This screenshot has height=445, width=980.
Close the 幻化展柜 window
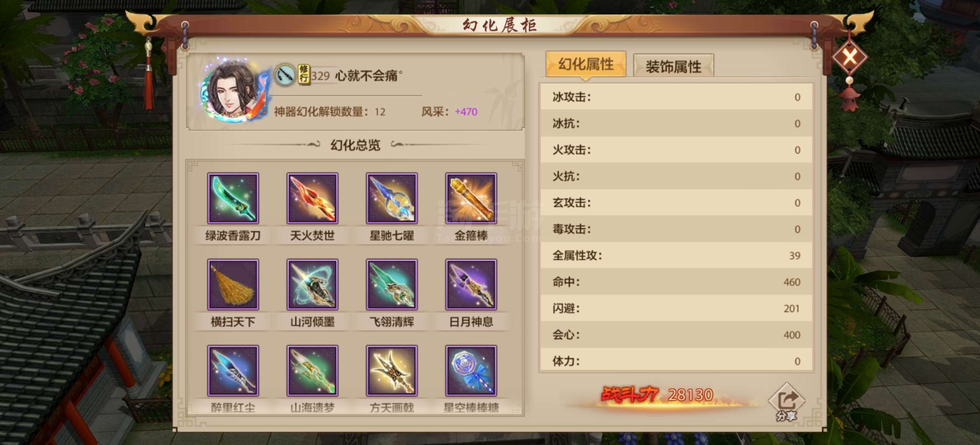[850, 56]
